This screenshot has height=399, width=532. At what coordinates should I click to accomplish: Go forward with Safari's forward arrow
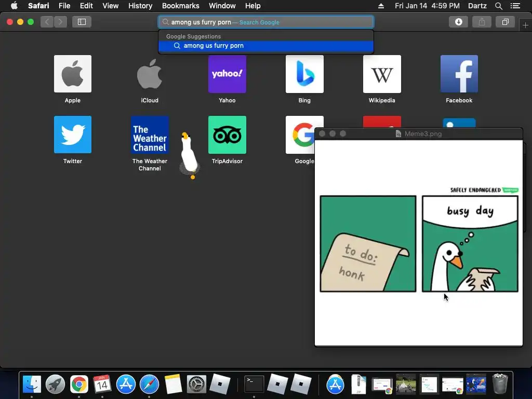[60, 22]
